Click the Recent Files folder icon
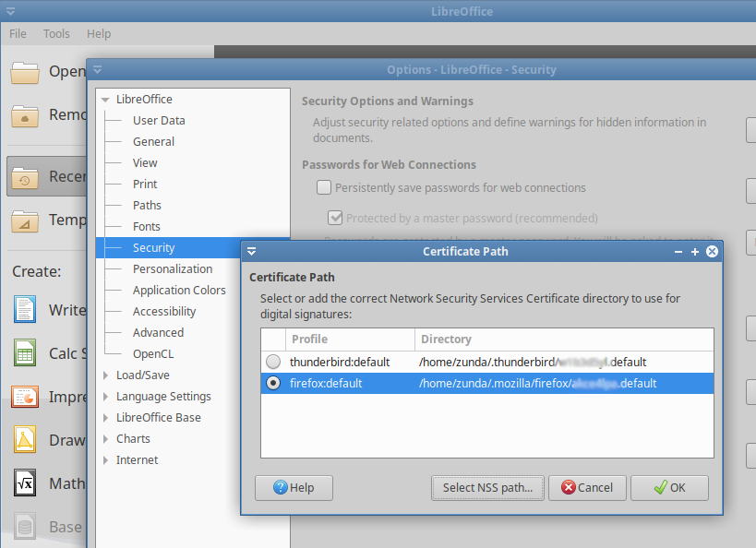This screenshot has width=756, height=548. point(25,177)
